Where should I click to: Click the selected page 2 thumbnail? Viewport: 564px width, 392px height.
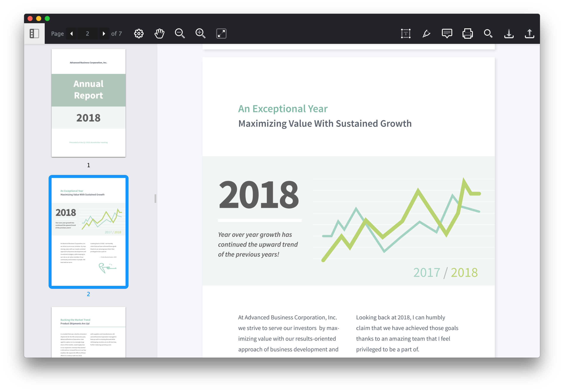click(x=88, y=232)
